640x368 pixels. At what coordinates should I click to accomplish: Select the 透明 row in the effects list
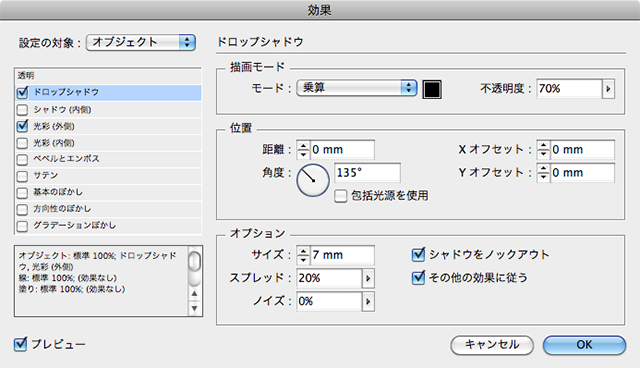[108, 76]
